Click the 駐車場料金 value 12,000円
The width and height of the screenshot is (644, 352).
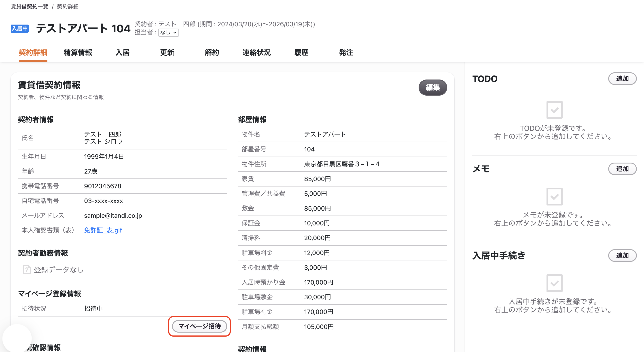(x=317, y=253)
